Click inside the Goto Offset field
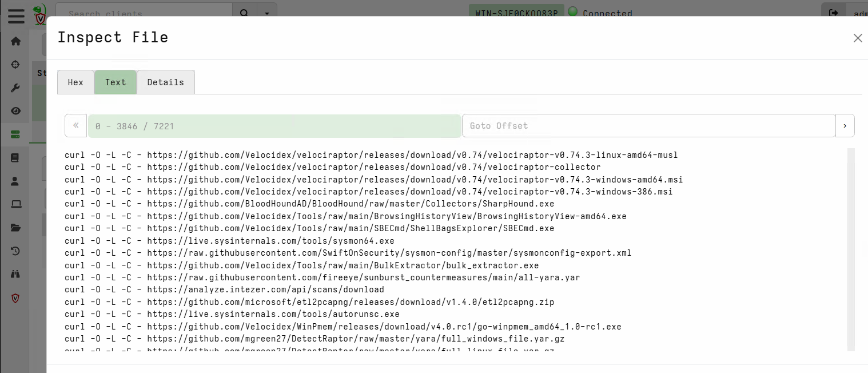Image resolution: width=868 pixels, height=373 pixels. 648,125
